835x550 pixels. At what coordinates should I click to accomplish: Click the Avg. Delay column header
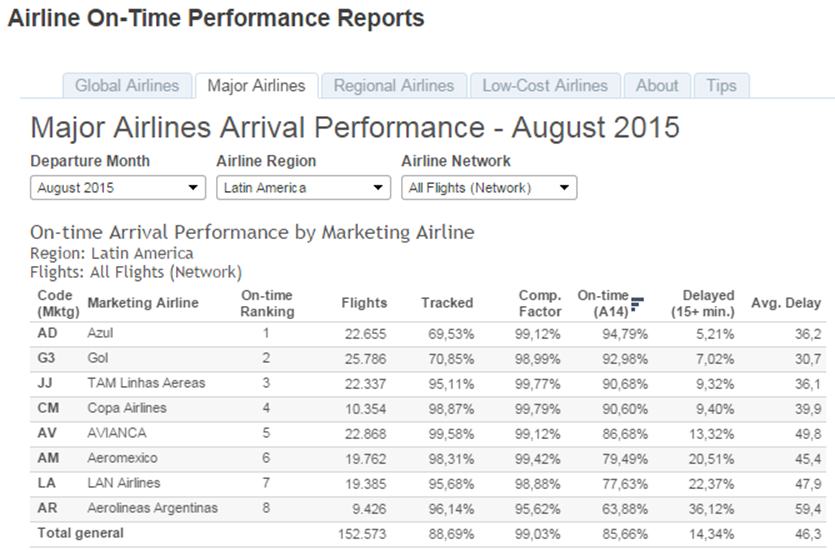pyautogui.click(x=786, y=303)
